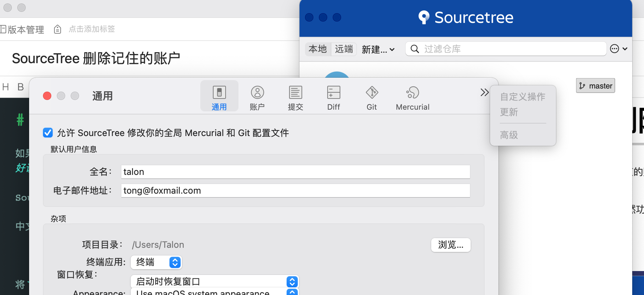Open the 窗口恢复 window restore dropdown
644x295 pixels.
pos(215,281)
